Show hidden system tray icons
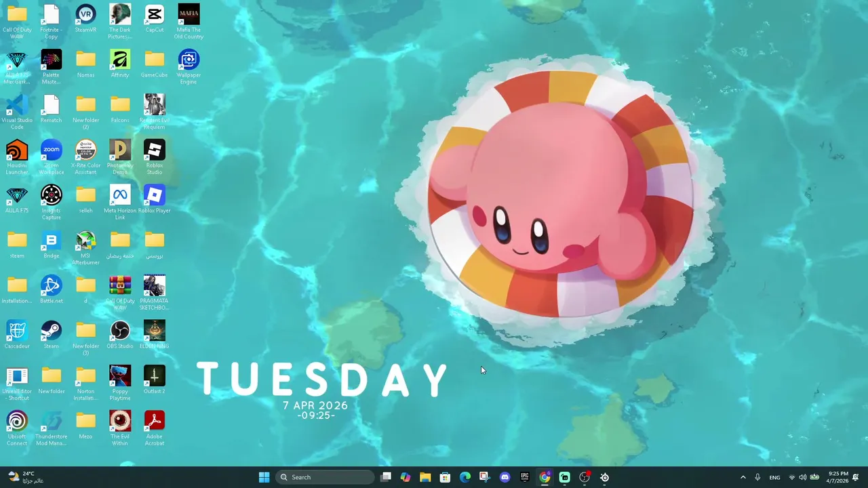The image size is (868, 488). click(x=743, y=477)
